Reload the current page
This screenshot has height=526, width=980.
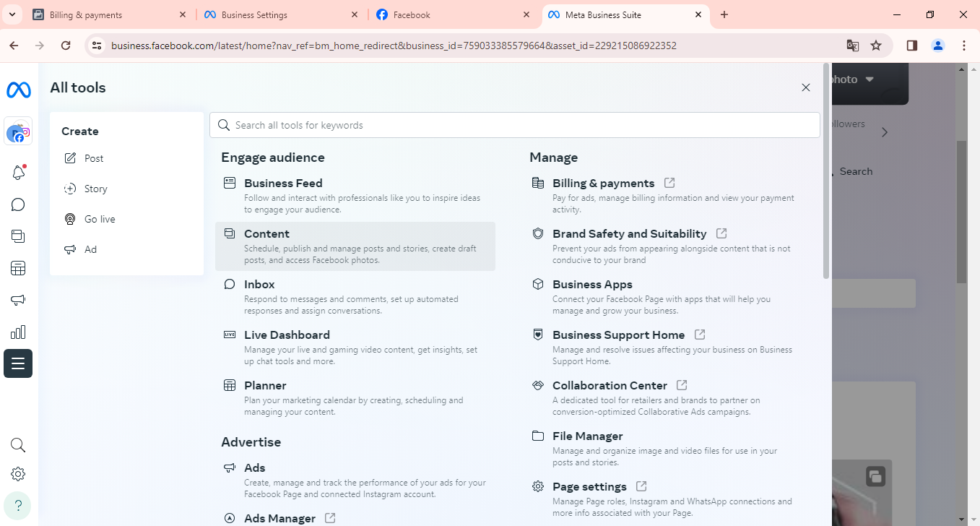(x=66, y=46)
